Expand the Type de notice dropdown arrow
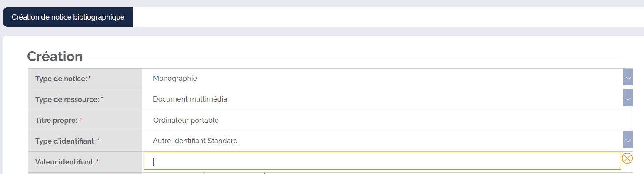This screenshot has width=644, height=174. tap(628, 79)
